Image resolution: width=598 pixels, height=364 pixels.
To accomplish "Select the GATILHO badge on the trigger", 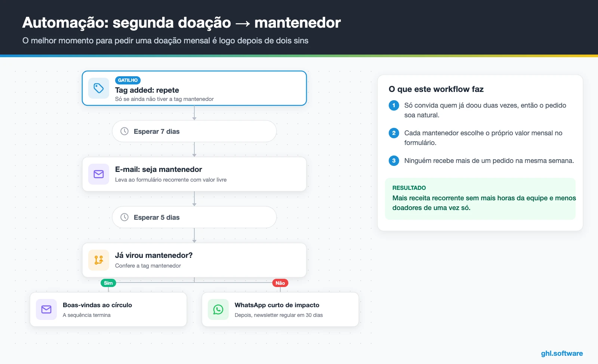I will click(x=128, y=80).
